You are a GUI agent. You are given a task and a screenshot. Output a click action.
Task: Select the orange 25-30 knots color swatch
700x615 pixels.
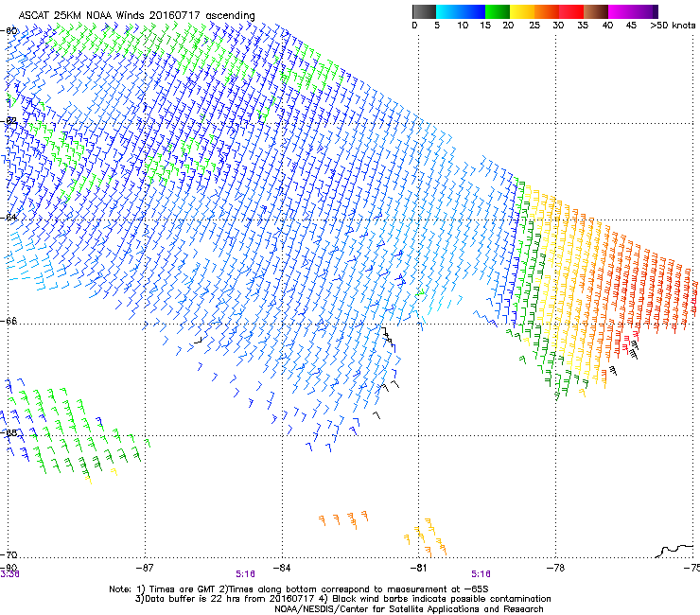[x=547, y=11]
